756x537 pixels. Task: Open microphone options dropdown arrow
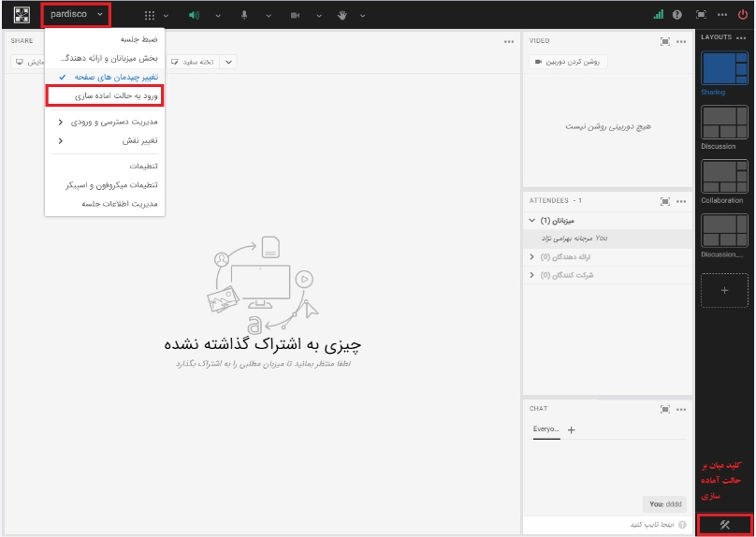point(269,15)
